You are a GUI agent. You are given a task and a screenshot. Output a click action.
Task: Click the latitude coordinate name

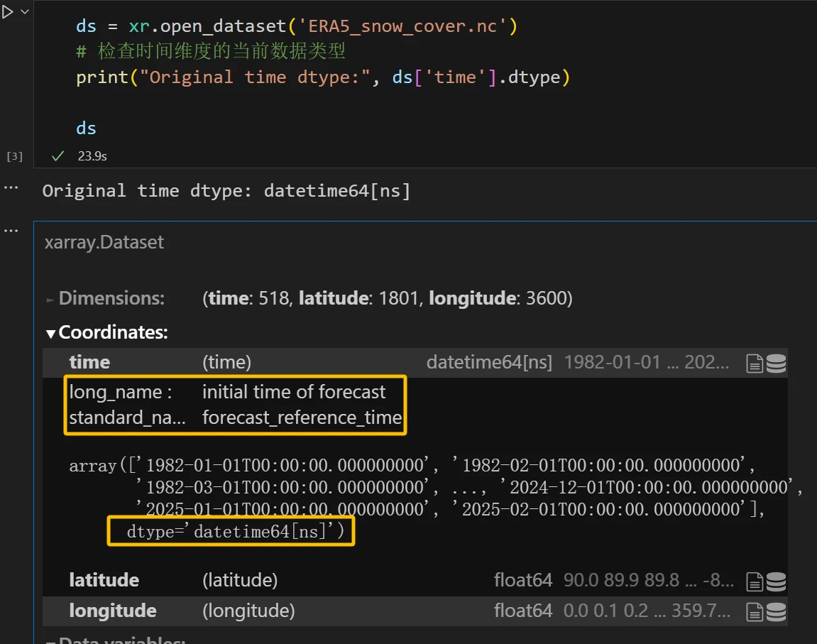104,580
